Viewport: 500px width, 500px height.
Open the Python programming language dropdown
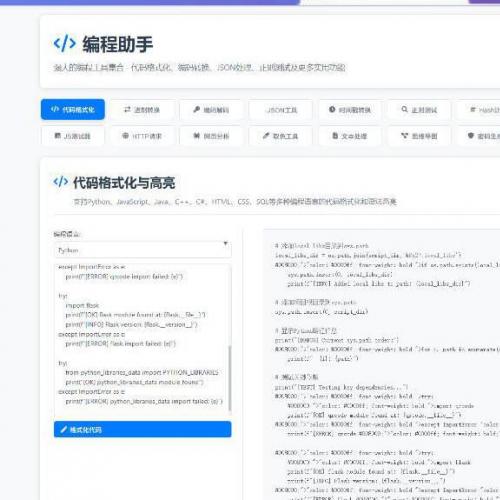[x=142, y=250]
